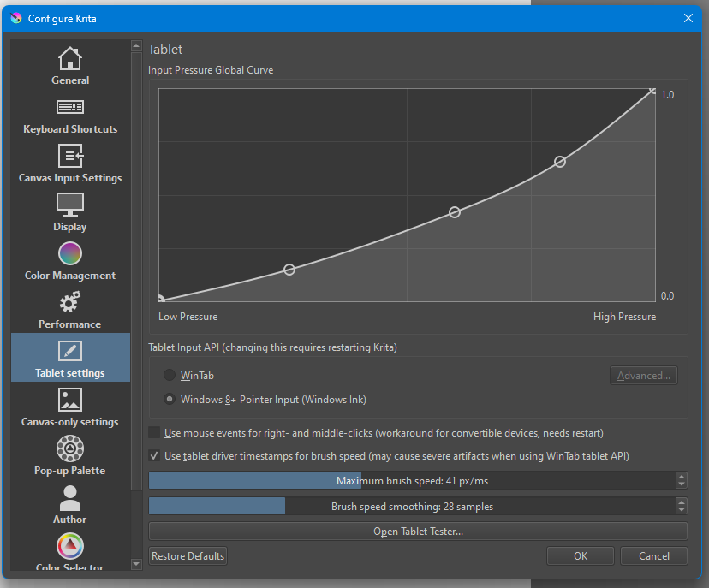The image size is (709, 588).
Task: Click the Performance label
Action: (69, 324)
